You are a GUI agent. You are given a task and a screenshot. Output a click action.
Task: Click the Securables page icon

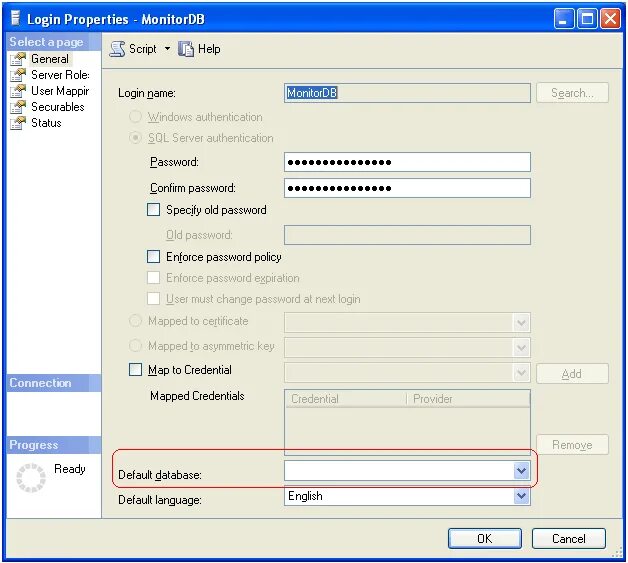point(18,107)
